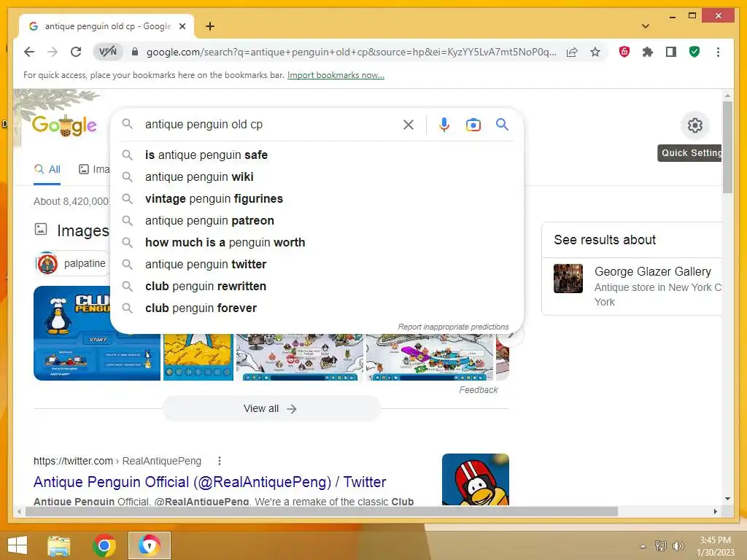This screenshot has height=560, width=747.
Task: Open volume control in tray
Action: click(678, 545)
